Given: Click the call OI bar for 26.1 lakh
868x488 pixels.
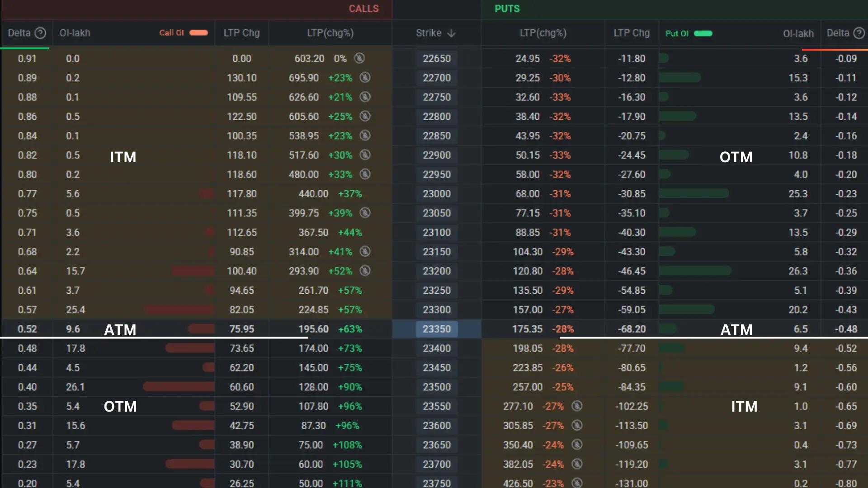Looking at the screenshot, I should point(179,387).
